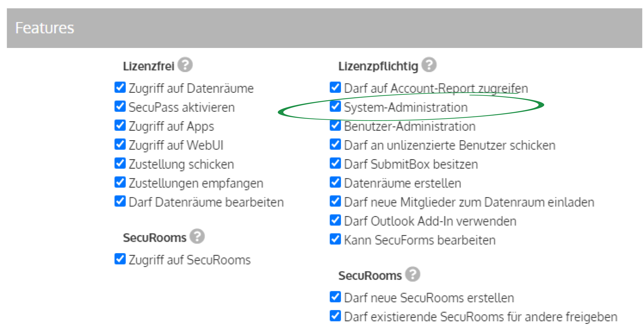Uncheck Zugriff auf Datenräume

click(120, 87)
